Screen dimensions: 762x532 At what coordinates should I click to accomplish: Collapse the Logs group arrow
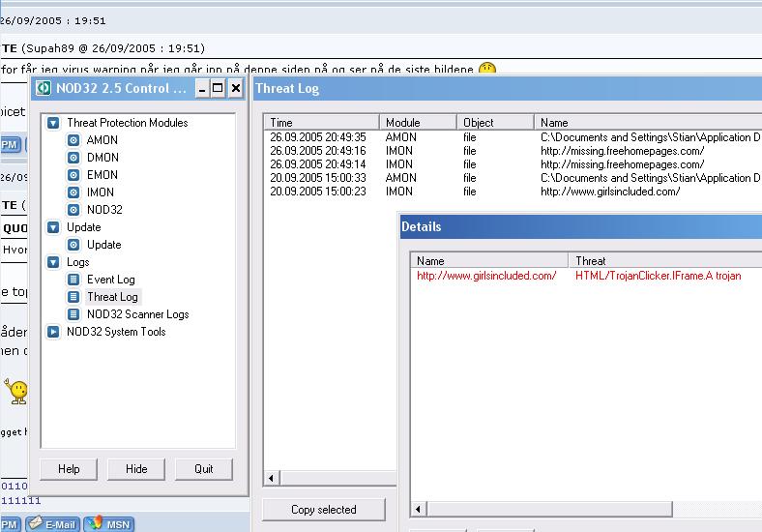tap(53, 262)
